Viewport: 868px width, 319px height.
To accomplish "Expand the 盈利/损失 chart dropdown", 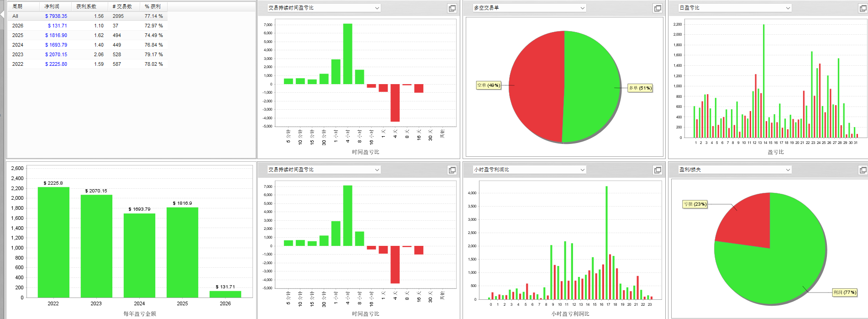I will pyautogui.click(x=788, y=170).
